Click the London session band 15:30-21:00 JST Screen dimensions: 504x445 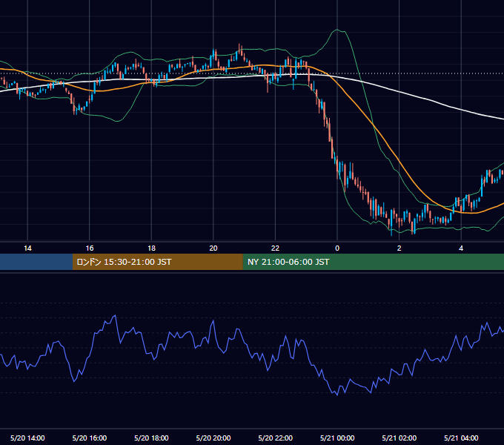157,262
